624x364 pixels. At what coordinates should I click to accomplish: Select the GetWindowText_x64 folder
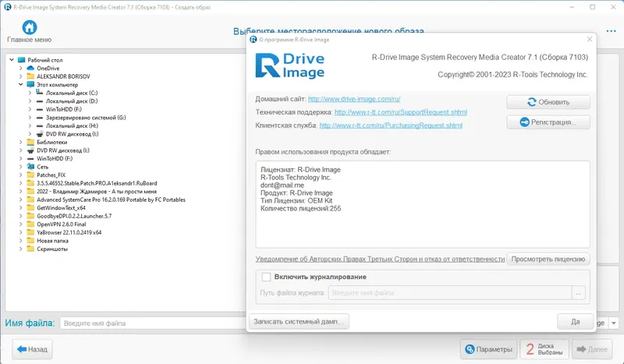coord(61,207)
